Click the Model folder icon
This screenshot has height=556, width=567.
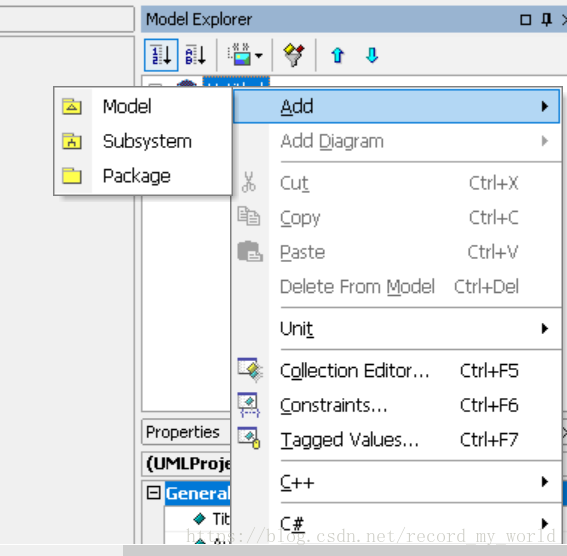tap(72, 106)
